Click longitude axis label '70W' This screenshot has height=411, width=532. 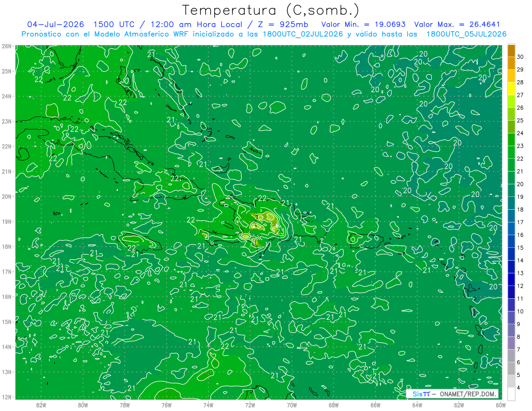coord(292,405)
